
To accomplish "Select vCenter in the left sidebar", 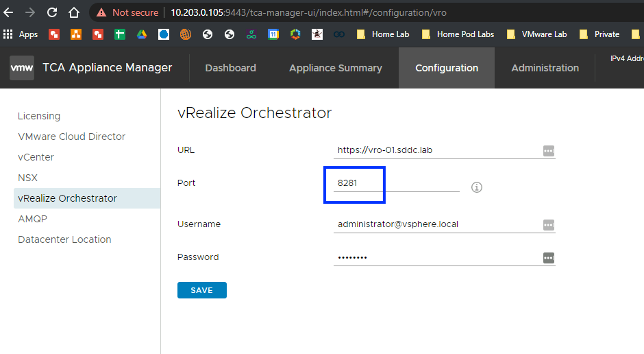I will pyautogui.click(x=36, y=157).
